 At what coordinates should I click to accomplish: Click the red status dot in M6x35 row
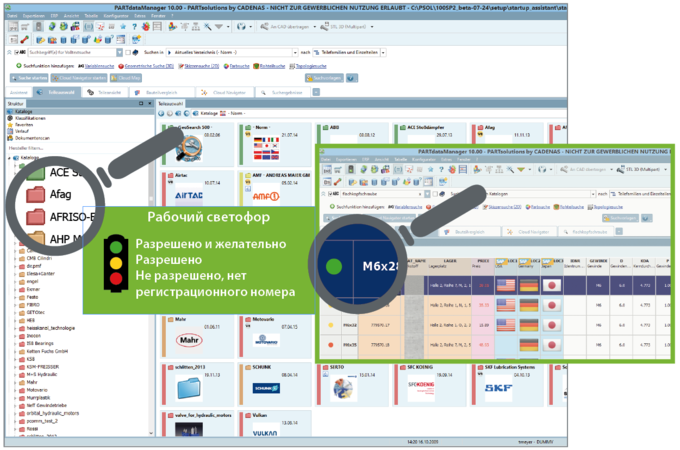[331, 345]
